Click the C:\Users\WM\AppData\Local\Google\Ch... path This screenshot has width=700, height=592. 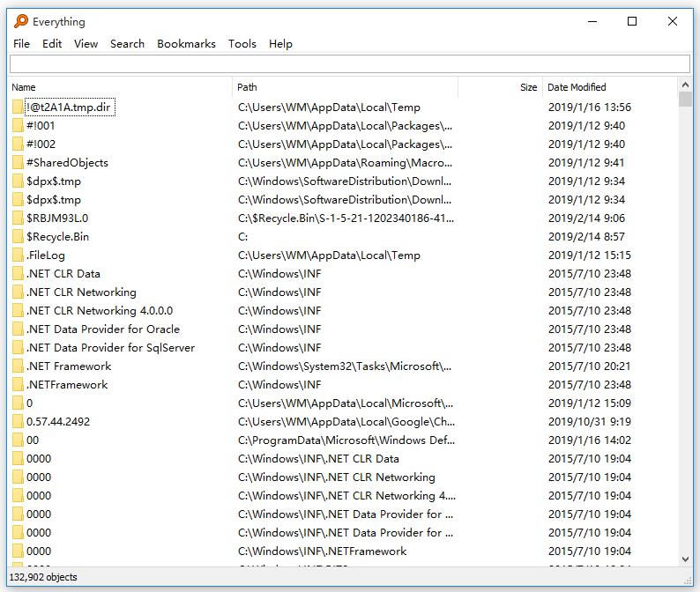point(346,422)
